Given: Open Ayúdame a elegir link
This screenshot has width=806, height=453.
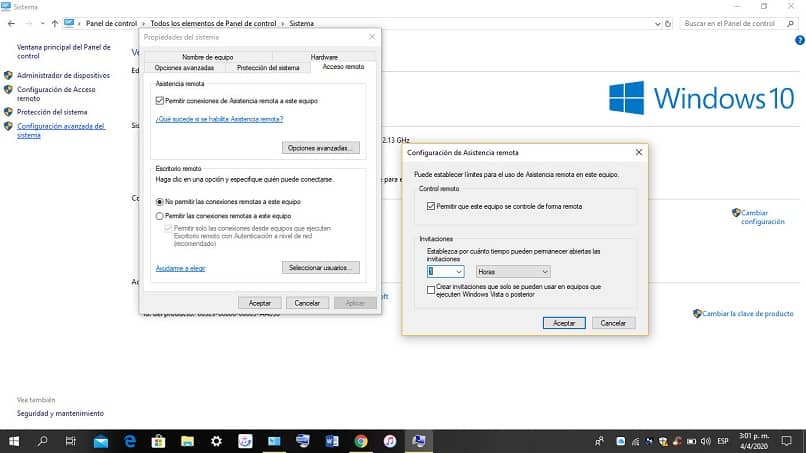Looking at the screenshot, I should [180, 268].
